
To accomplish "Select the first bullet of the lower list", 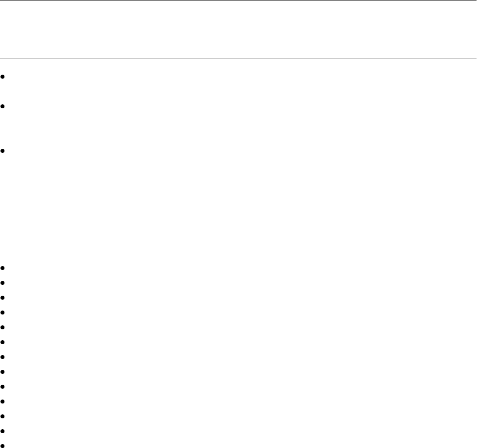I will (x=2, y=268).
